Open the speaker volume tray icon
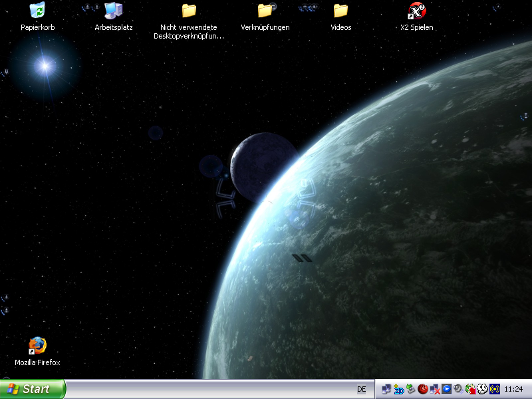Image resolution: width=532 pixels, height=399 pixels. (458, 389)
